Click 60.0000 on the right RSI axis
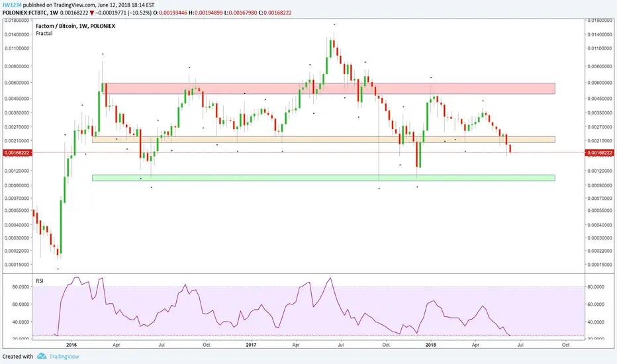The height and width of the screenshot is (364, 617). tap(596, 304)
